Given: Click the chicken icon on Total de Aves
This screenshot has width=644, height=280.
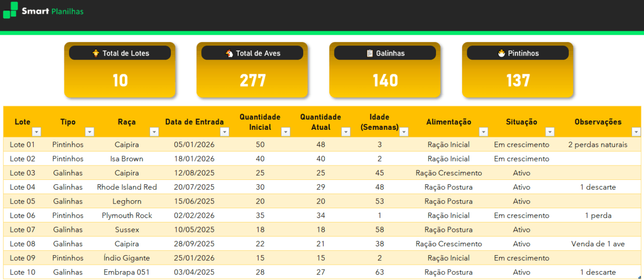Looking at the screenshot, I should [x=229, y=53].
